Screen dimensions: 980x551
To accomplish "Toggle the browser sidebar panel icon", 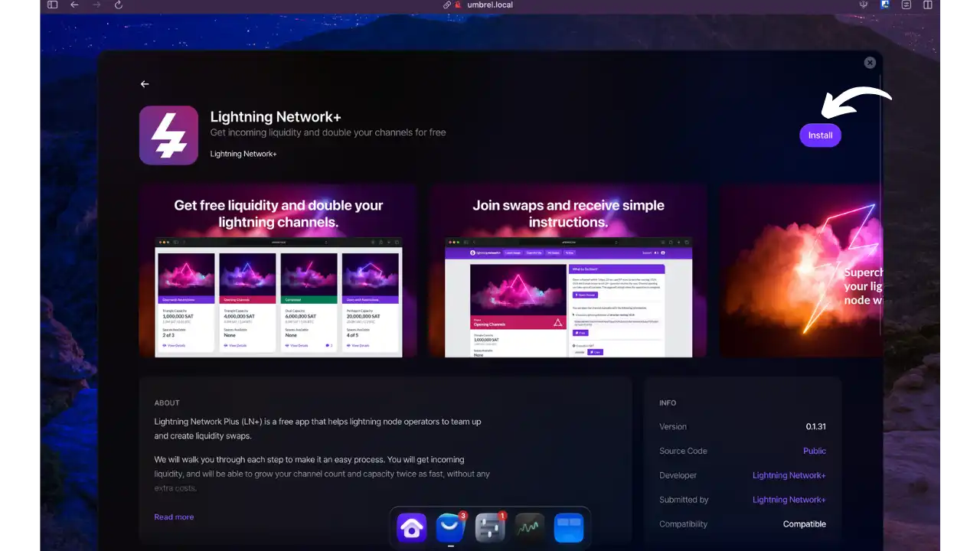I will [x=52, y=5].
